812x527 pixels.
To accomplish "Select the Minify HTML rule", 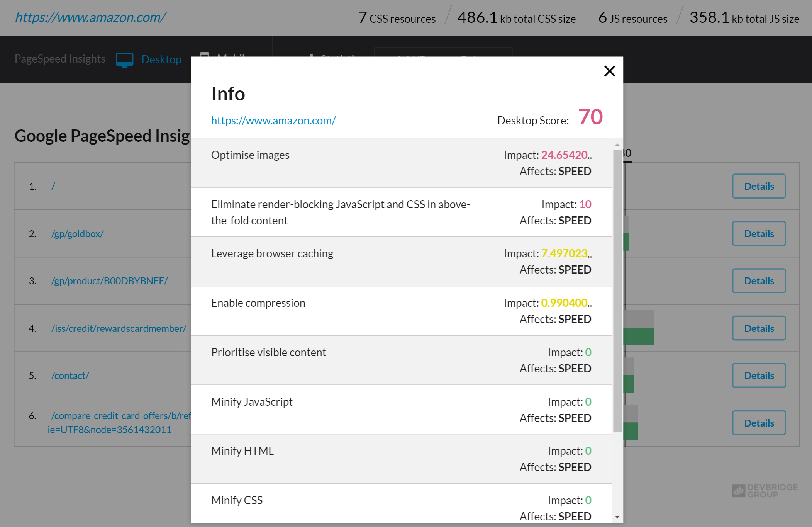I will click(401, 459).
